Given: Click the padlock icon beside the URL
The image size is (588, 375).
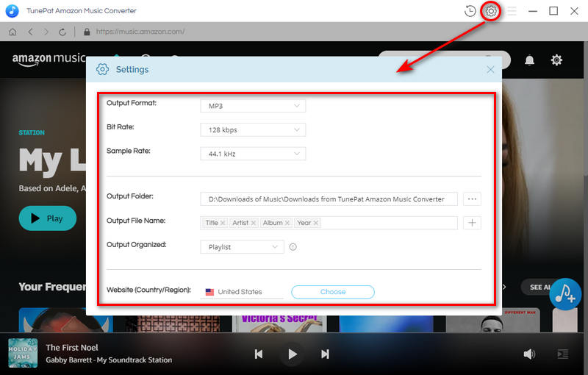Looking at the screenshot, I should coord(87,32).
